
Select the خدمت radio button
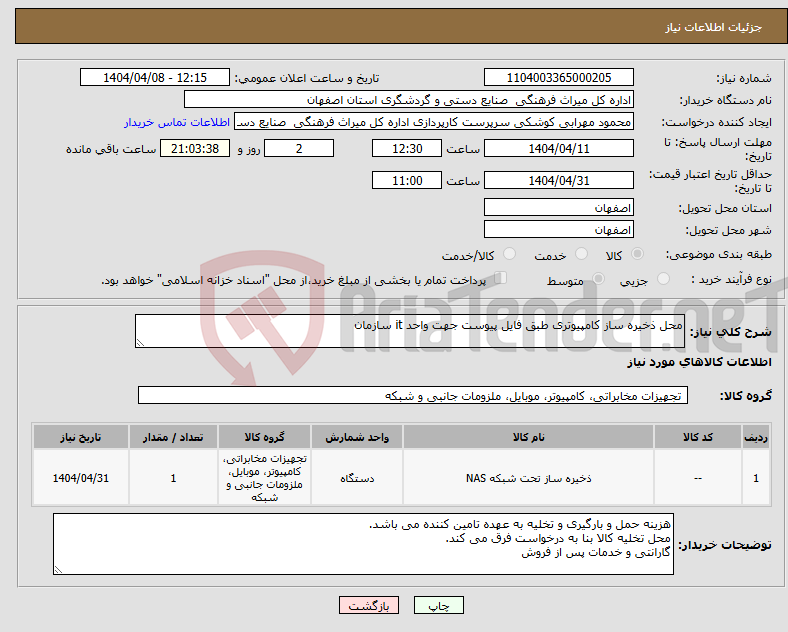tap(581, 254)
